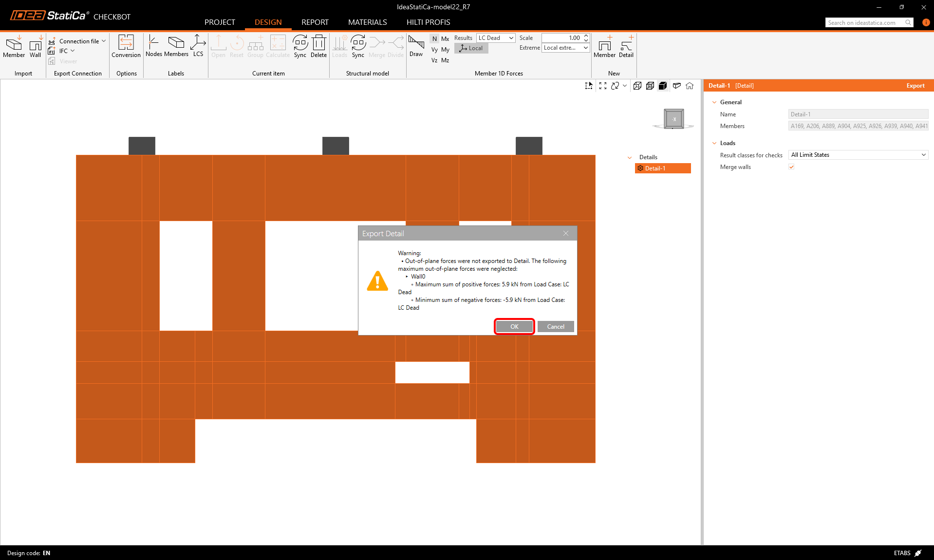The width and height of the screenshot is (934, 560).
Task: Open the MATERIALS tab
Action: (367, 22)
